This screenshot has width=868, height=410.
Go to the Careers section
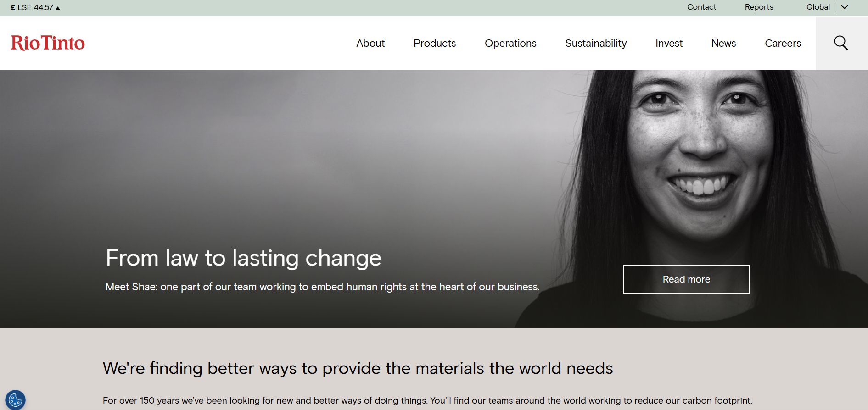pos(783,43)
